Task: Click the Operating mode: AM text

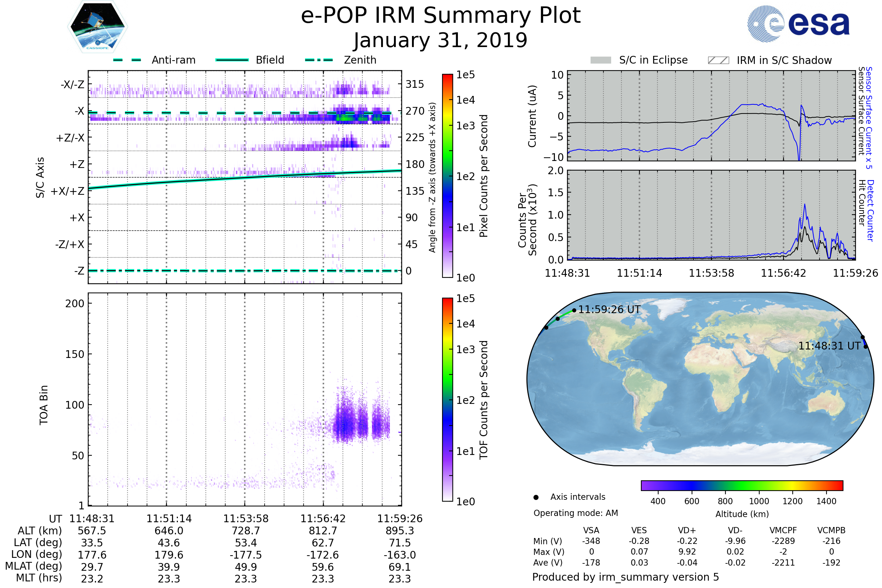Action: click(x=576, y=513)
